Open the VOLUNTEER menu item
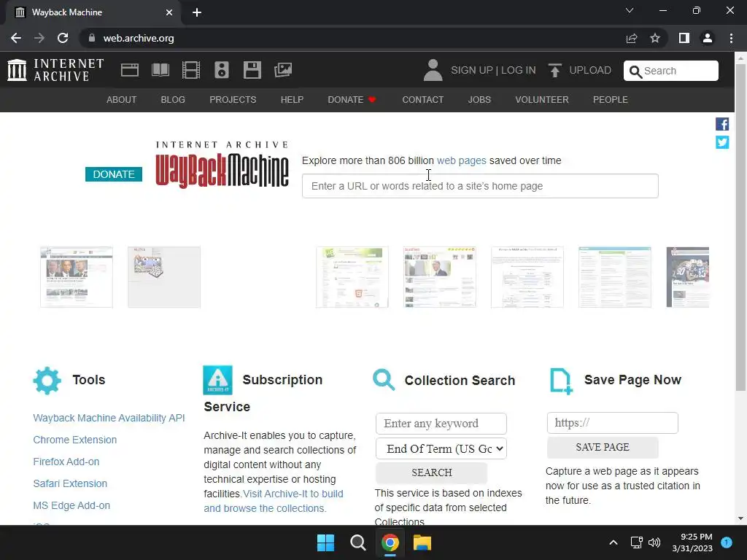Screen dimensions: 747x560 point(542,99)
